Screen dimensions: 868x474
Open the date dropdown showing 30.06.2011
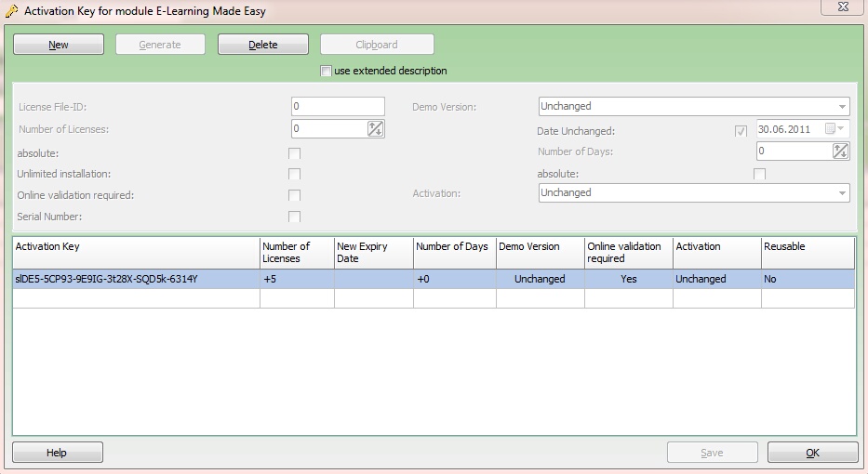click(842, 129)
